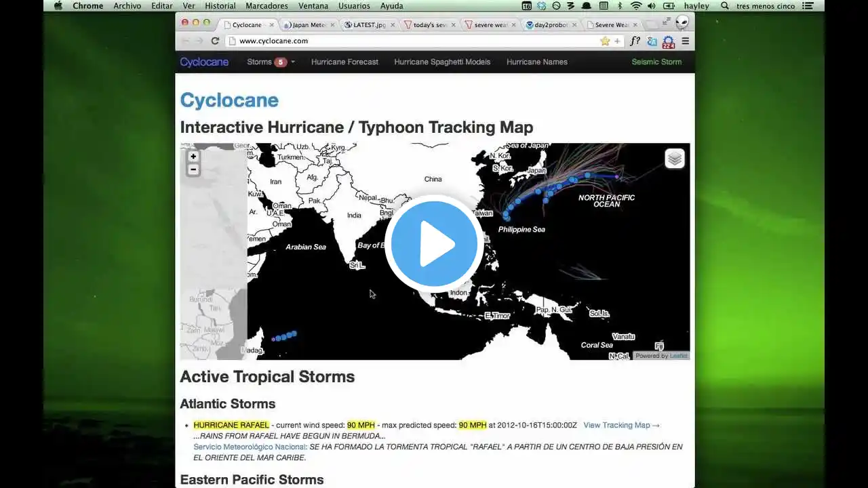This screenshot has width=868, height=488.
Task: Click the Philippine Sea label on the map
Action: 521,229
